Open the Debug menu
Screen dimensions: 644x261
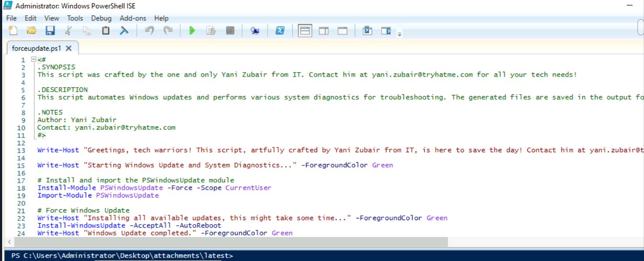pyautogui.click(x=101, y=18)
